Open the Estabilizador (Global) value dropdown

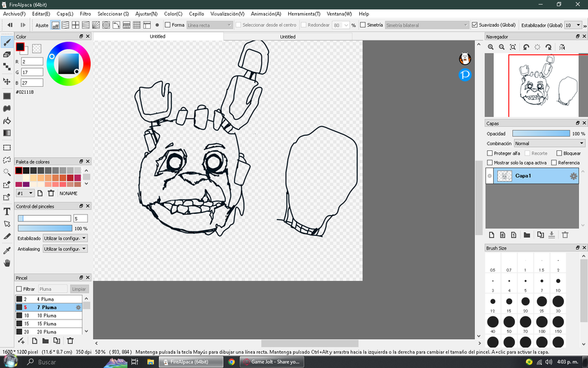click(574, 25)
